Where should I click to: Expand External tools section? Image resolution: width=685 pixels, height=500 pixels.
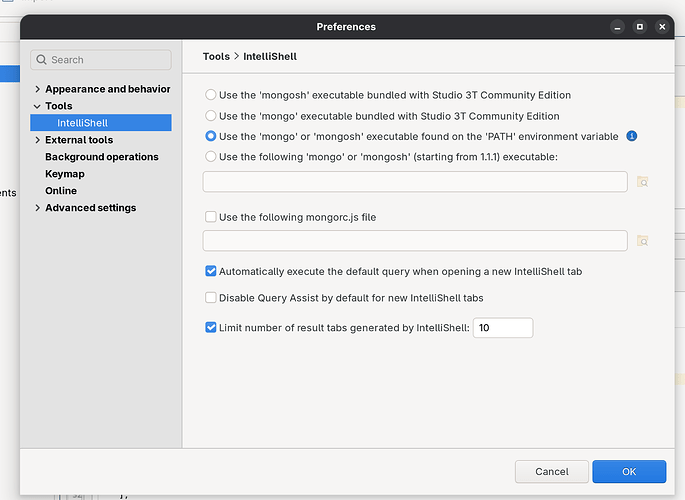coord(38,140)
